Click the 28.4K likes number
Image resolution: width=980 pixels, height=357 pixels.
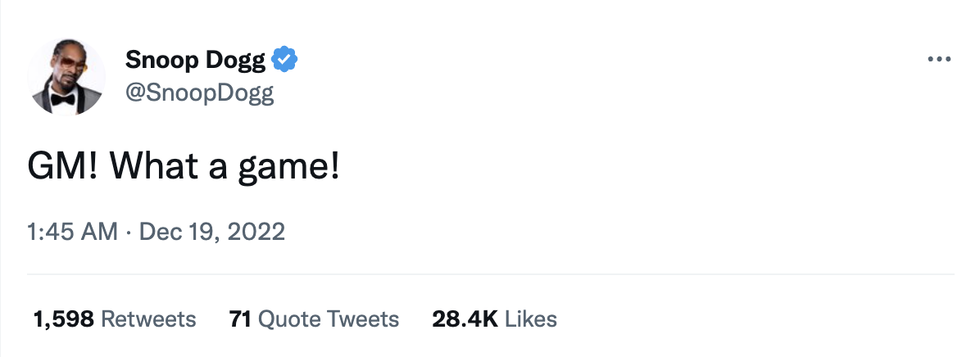click(465, 319)
